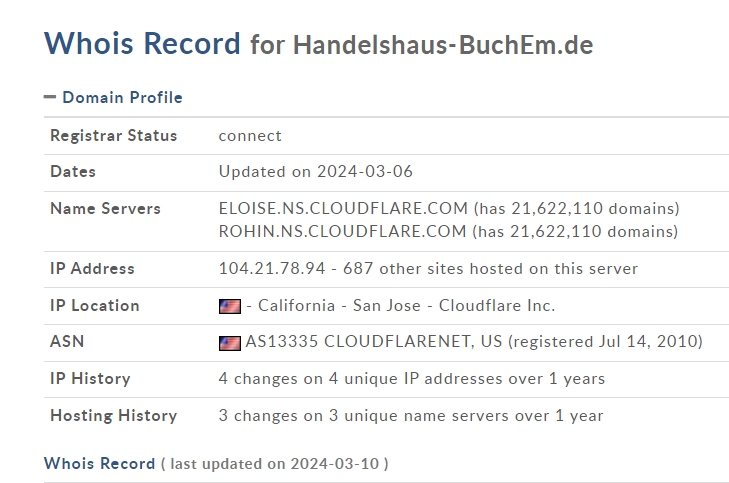
Task: Open IP History 4 changes details
Action: (412, 378)
